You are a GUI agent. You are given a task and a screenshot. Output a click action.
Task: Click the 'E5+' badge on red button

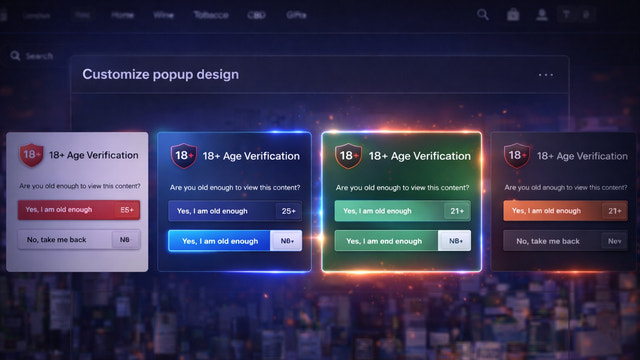click(127, 210)
